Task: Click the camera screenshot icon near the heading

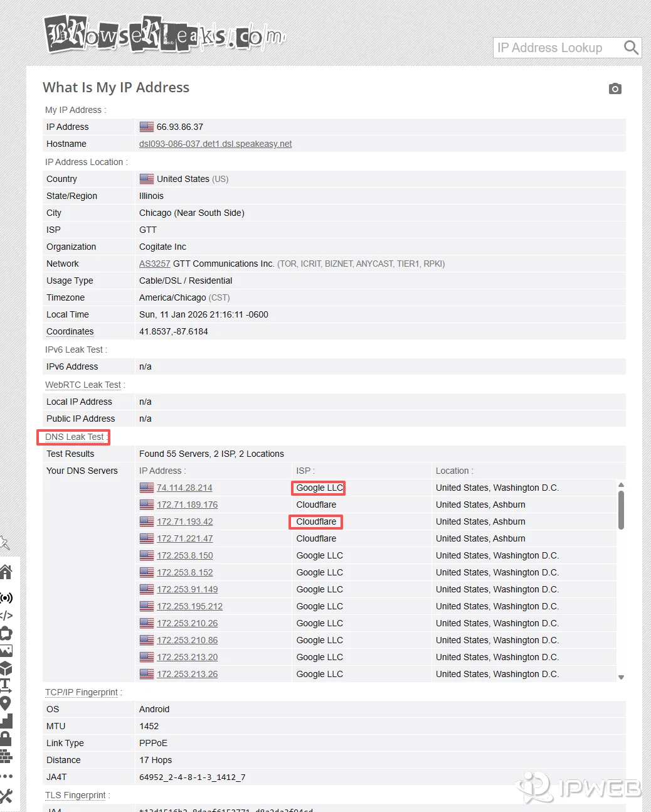Action: point(615,88)
